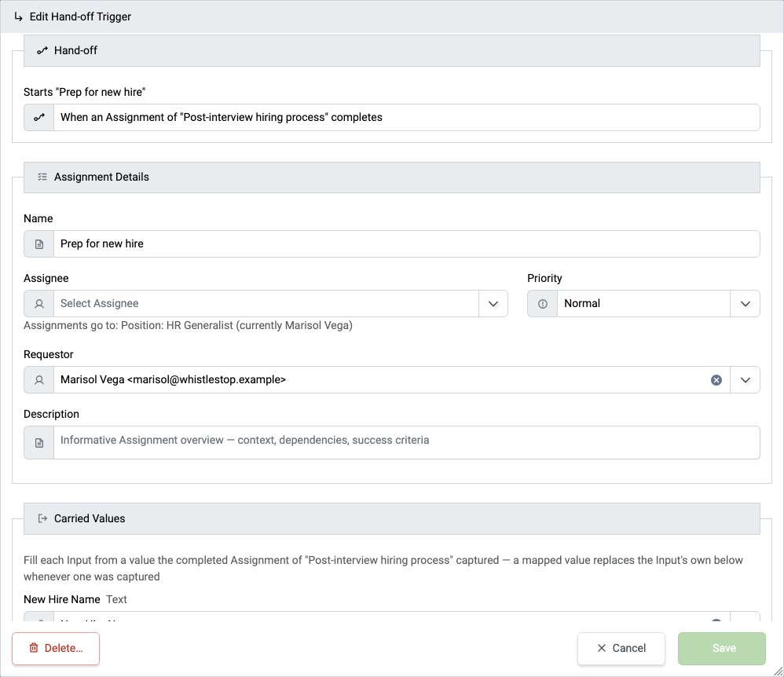Clear the Requestor Marisol Vega selection
784x677 pixels.
point(716,380)
